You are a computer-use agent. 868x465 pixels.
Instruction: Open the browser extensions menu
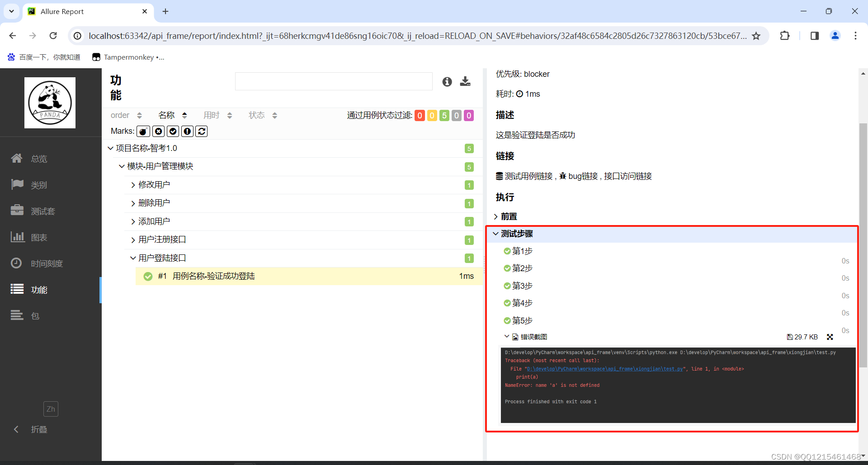(x=785, y=36)
